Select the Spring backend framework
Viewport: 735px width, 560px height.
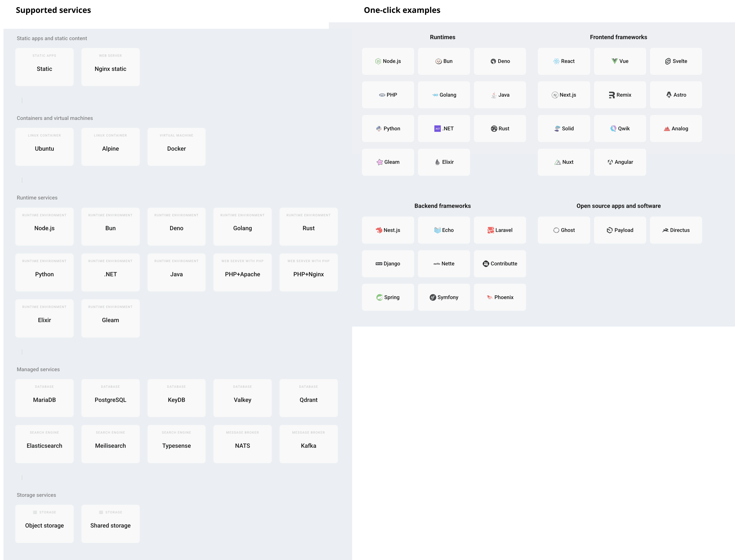388,297
